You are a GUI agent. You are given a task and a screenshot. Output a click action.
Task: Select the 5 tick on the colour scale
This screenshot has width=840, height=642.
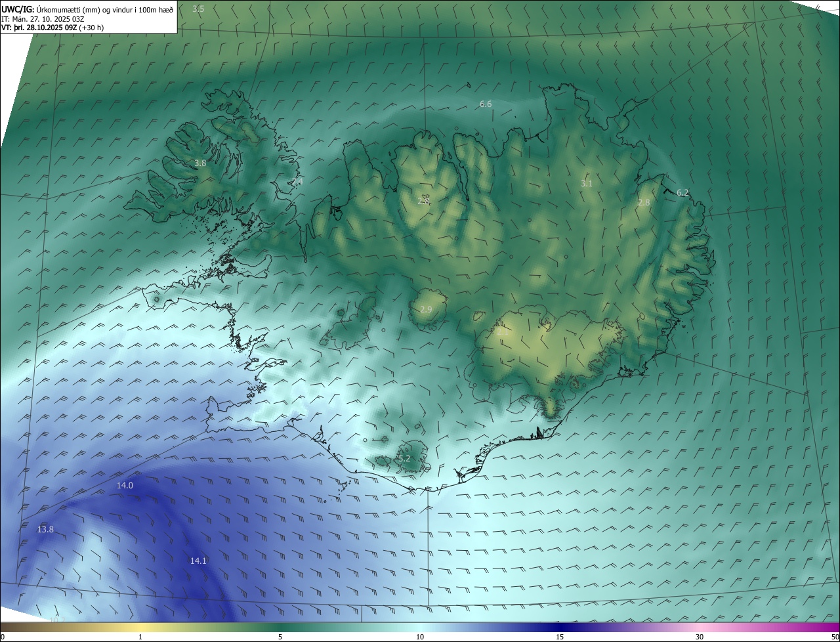click(280, 637)
